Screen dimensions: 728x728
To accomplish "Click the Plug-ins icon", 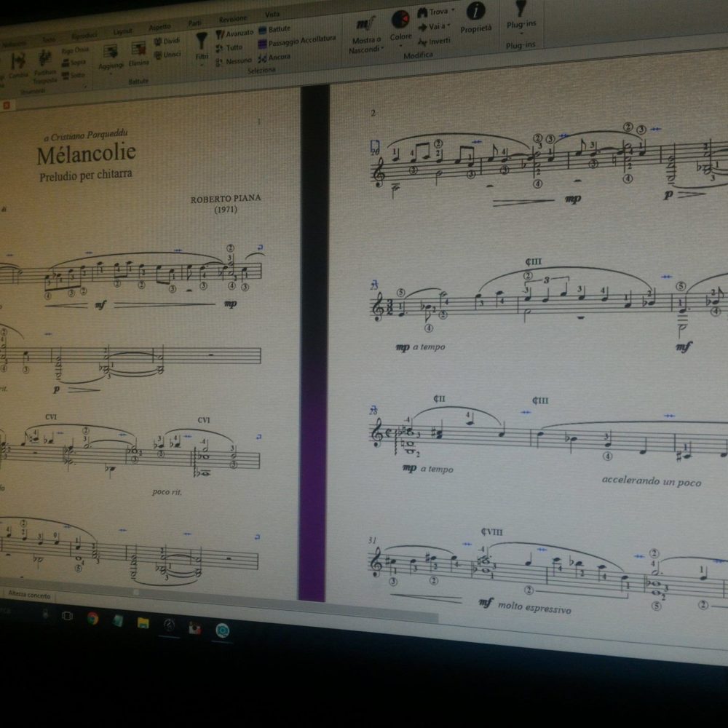I will pos(521,8).
